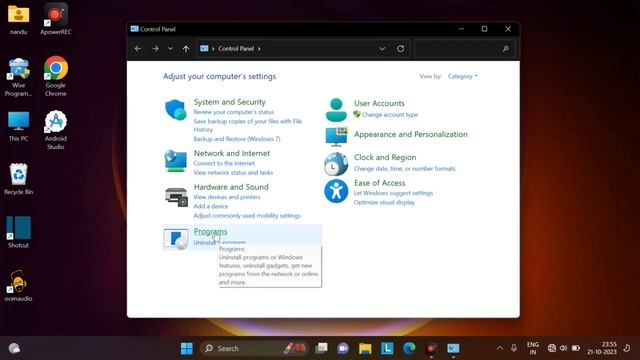This screenshot has width=640, height=360.
Task: Open Backup and Restore (Windows 7)
Action: pyautogui.click(x=237, y=139)
